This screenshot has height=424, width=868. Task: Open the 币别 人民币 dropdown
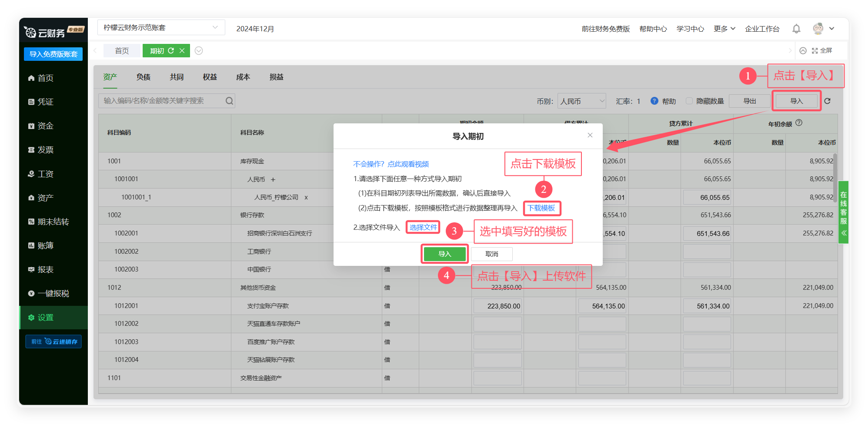coord(582,101)
